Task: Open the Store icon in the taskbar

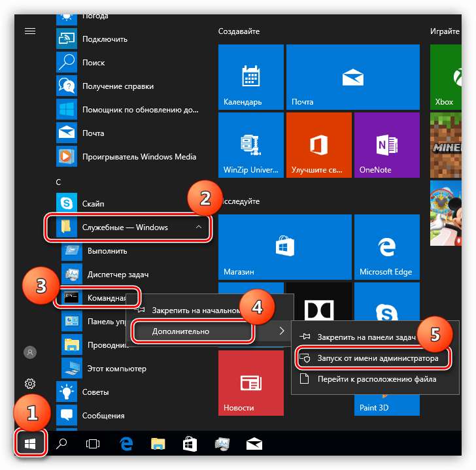Action: coord(190,444)
